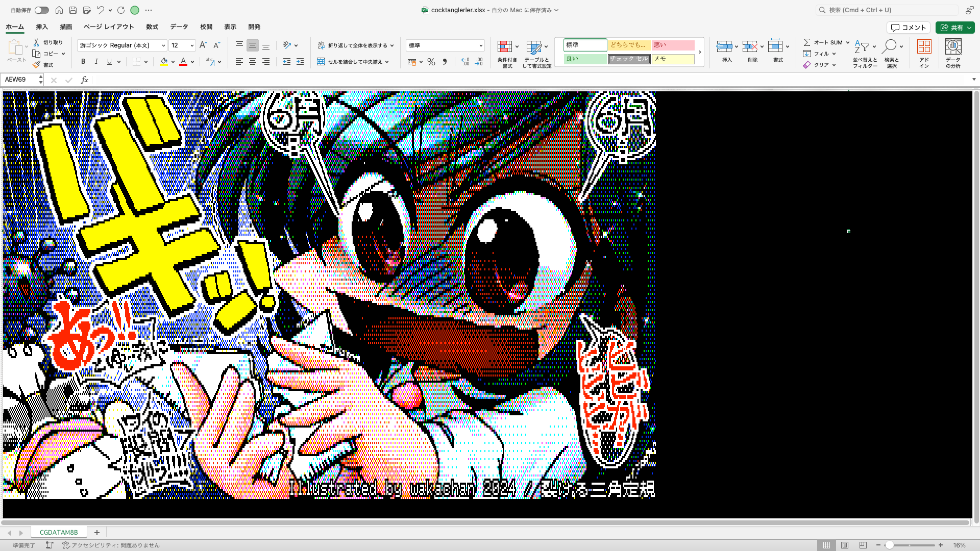Click the green 共有 share button

[955, 28]
